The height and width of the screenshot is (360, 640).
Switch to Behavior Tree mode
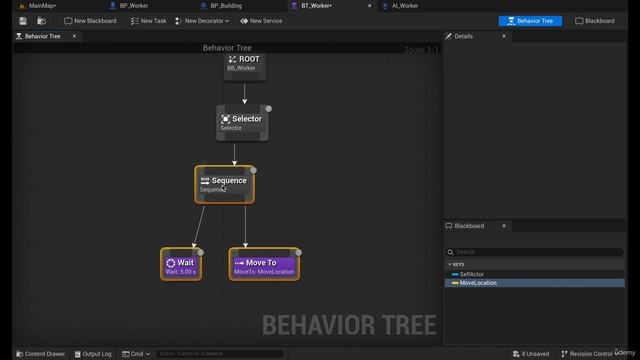(530, 21)
